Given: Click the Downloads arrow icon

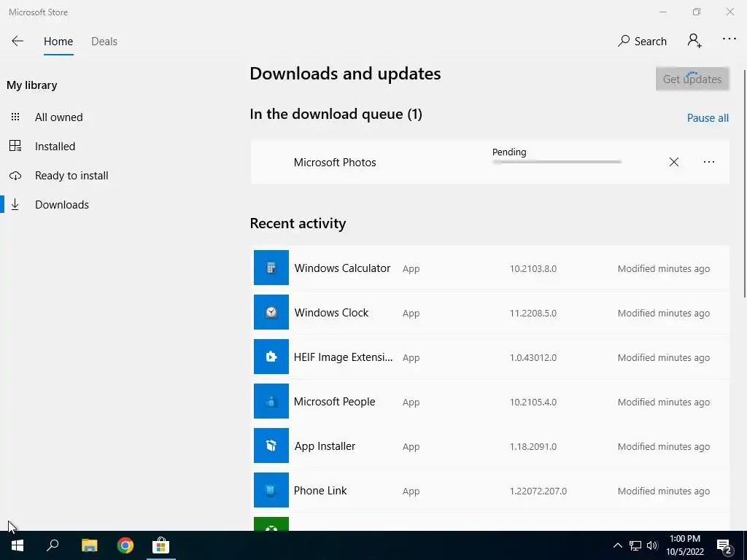Looking at the screenshot, I should [x=15, y=204].
